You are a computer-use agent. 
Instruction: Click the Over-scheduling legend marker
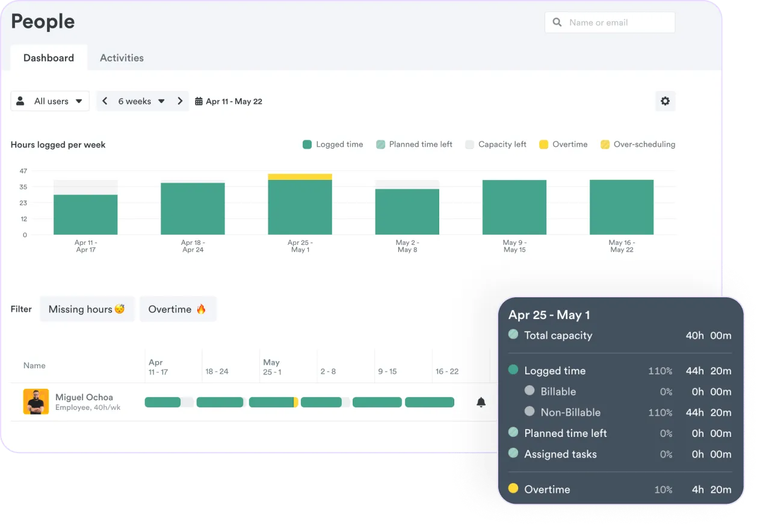pyautogui.click(x=605, y=144)
